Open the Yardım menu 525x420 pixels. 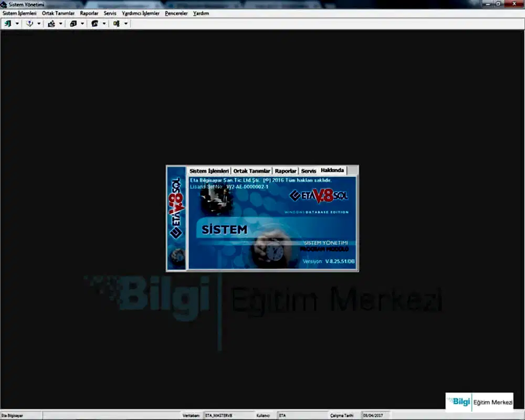[x=201, y=13]
